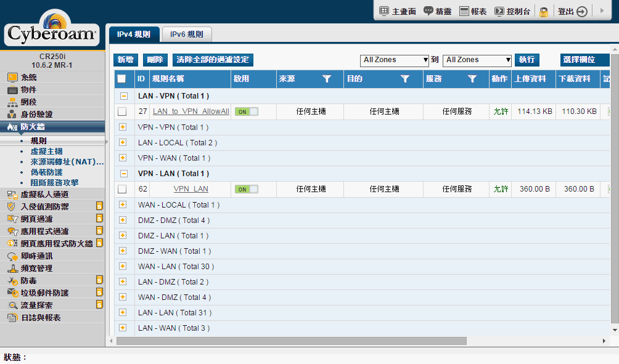Click the 防火牆 firewall menu header
The image size is (619, 364).
(x=52, y=127)
